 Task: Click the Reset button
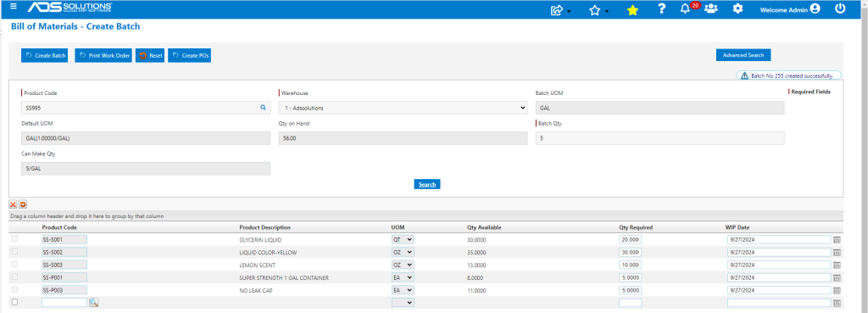coord(150,55)
